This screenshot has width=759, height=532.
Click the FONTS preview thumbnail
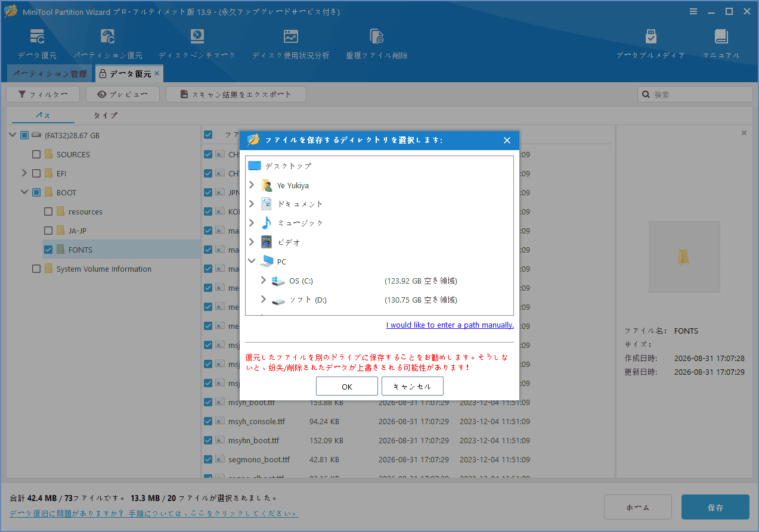click(x=684, y=257)
